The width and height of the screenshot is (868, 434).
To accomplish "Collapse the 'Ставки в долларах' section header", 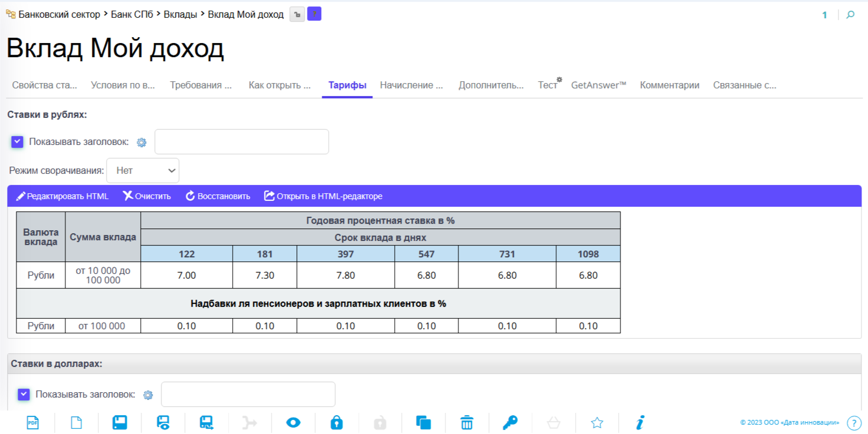I will 57,364.
